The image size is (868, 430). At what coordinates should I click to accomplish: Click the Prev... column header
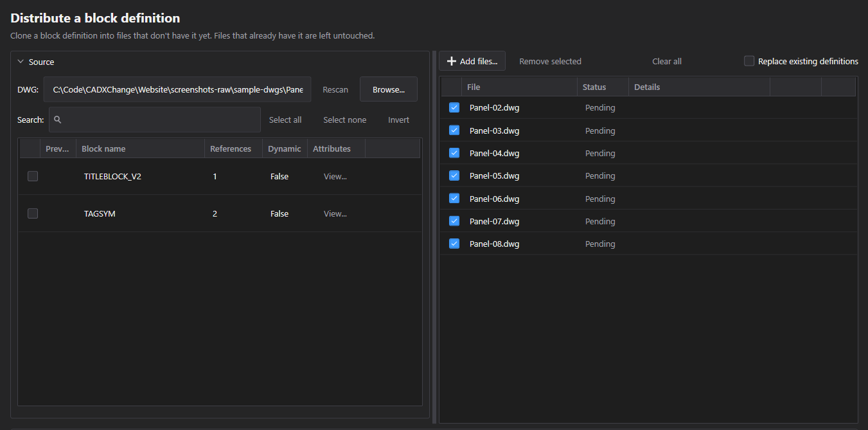(x=58, y=148)
